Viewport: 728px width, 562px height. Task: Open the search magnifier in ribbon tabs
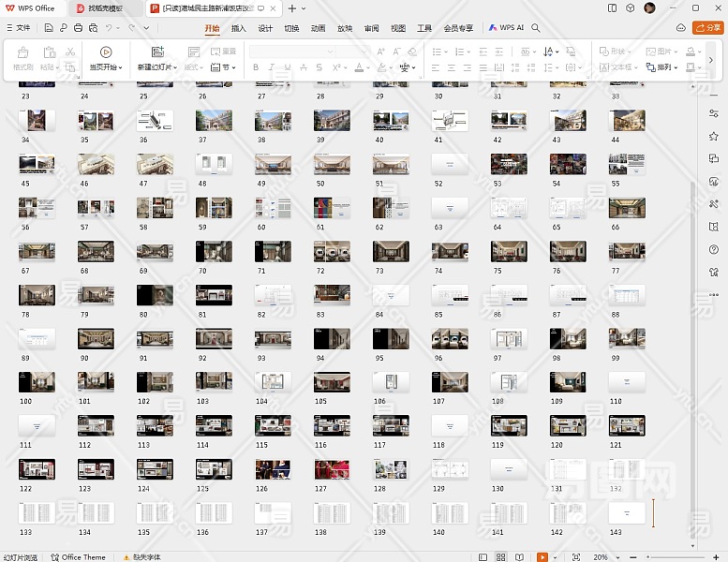536,28
